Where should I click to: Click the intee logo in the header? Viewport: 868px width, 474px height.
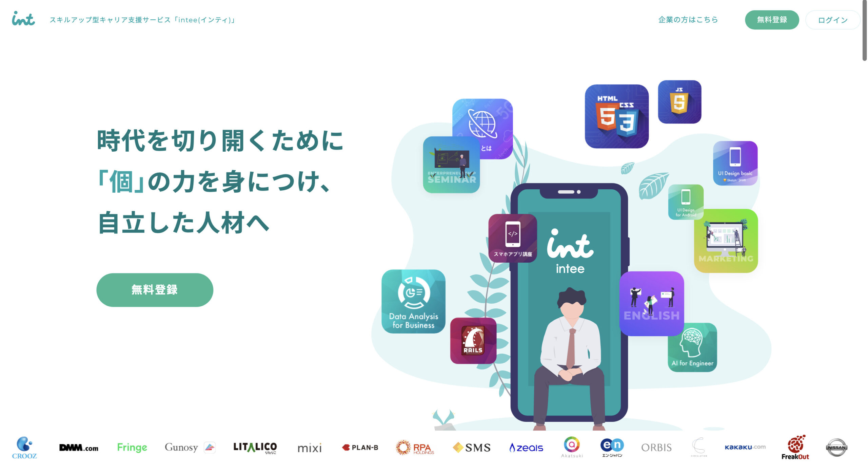[x=22, y=19]
